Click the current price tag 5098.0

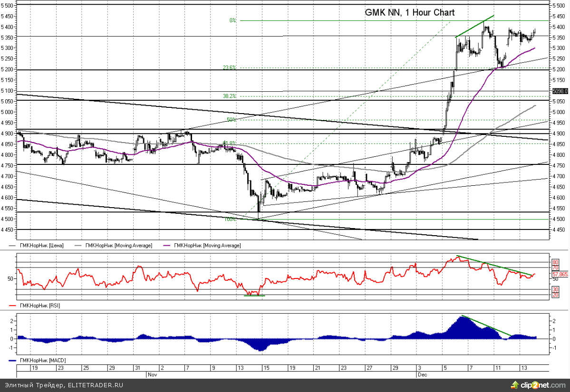(x=560, y=91)
